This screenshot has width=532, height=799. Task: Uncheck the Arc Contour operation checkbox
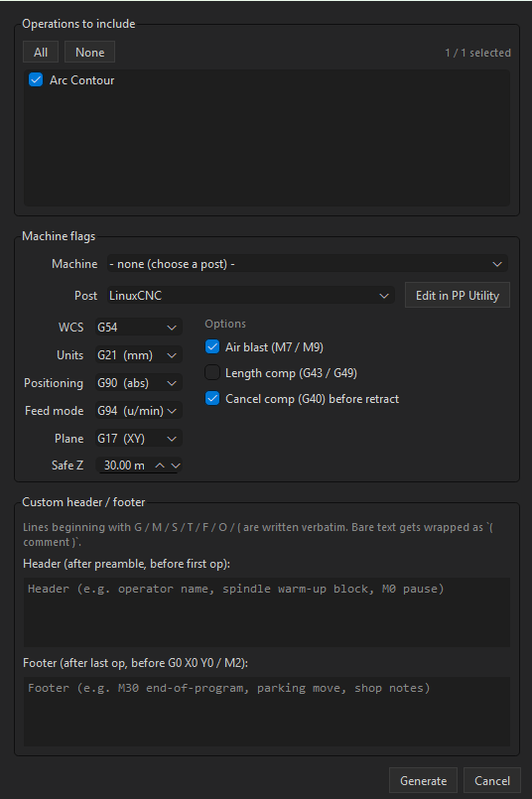click(36, 80)
